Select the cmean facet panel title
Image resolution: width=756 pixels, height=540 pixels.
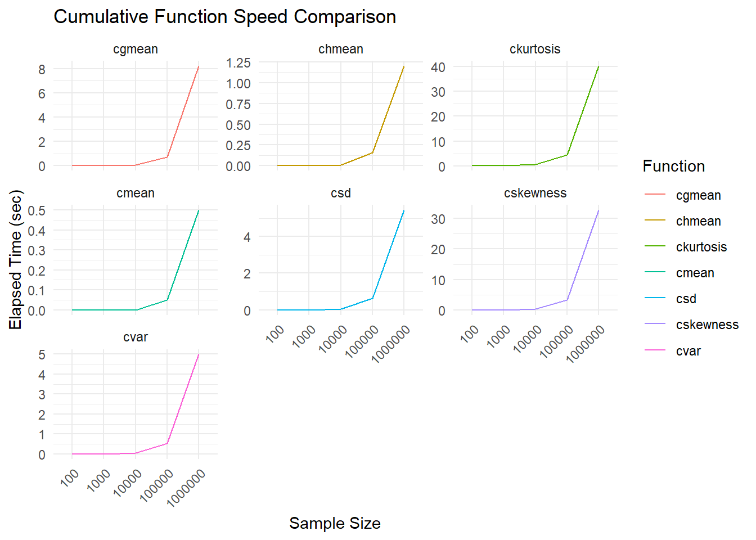[136, 193]
